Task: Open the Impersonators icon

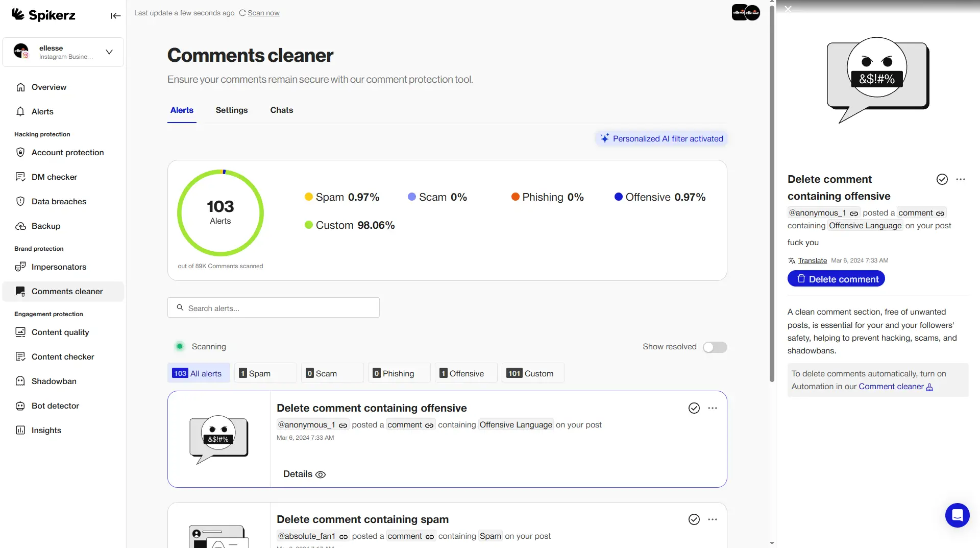Action: [20, 267]
